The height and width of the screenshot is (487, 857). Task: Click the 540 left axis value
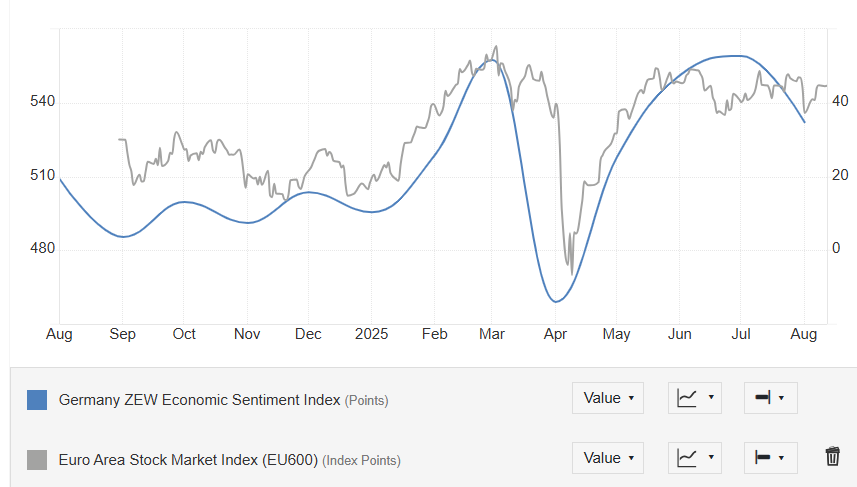[42, 101]
